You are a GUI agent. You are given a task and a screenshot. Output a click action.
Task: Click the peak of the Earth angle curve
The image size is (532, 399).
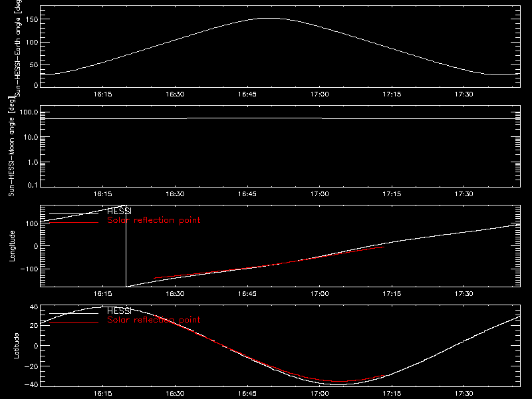(x=270, y=19)
